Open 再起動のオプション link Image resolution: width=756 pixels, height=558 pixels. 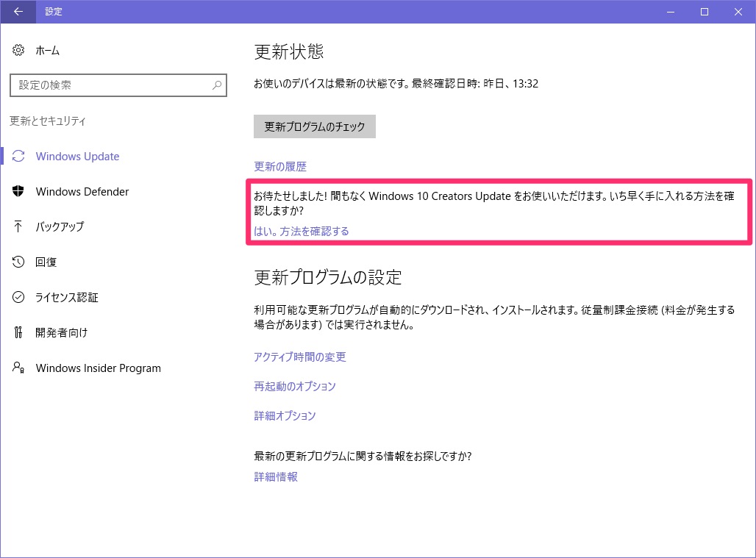(295, 387)
